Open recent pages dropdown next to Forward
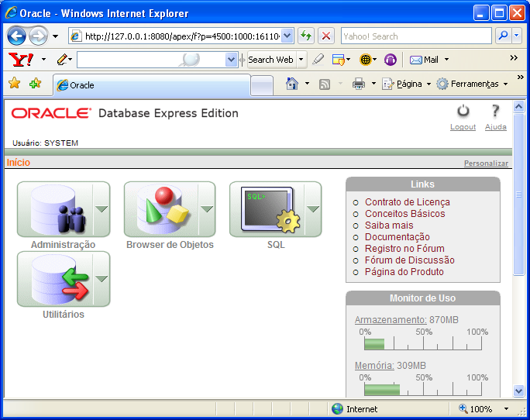The height and width of the screenshot is (420, 530). (x=56, y=36)
